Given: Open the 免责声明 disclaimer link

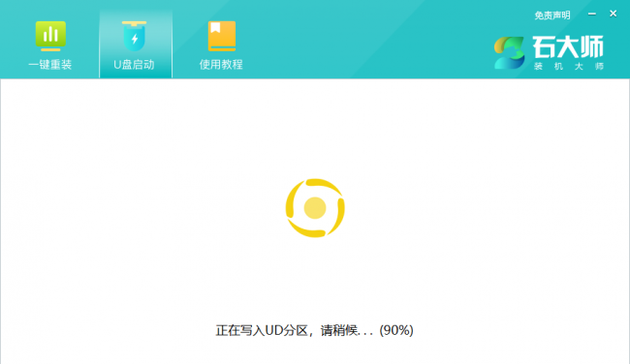Looking at the screenshot, I should (552, 15).
